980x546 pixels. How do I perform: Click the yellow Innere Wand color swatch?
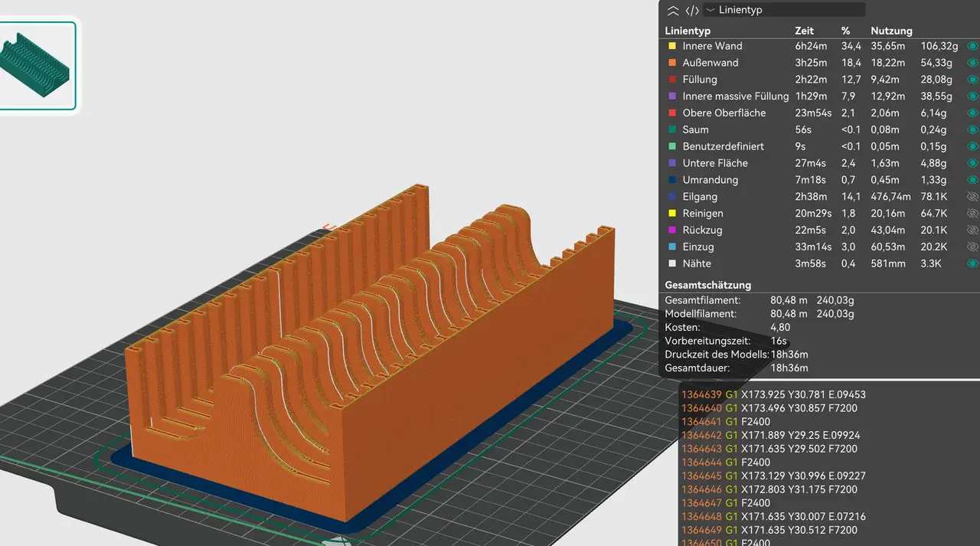(671, 46)
